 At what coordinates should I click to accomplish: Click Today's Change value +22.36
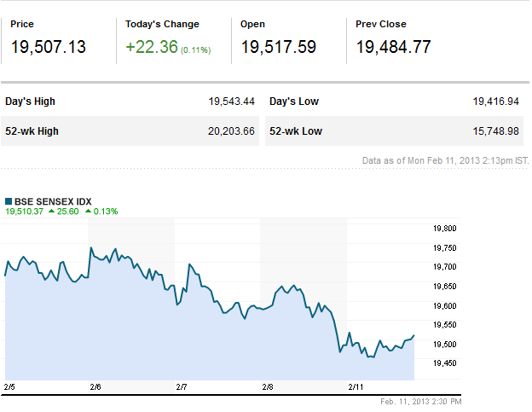[151, 47]
